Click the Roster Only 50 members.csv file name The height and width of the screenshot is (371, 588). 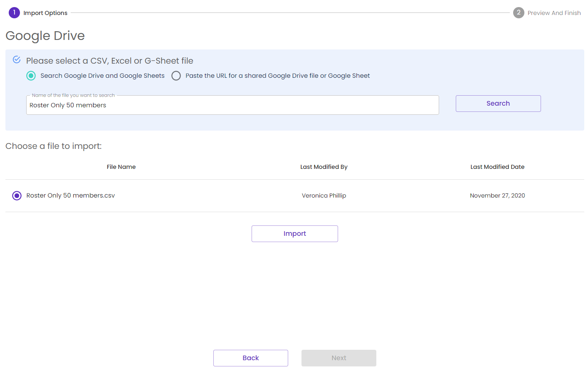tap(71, 195)
